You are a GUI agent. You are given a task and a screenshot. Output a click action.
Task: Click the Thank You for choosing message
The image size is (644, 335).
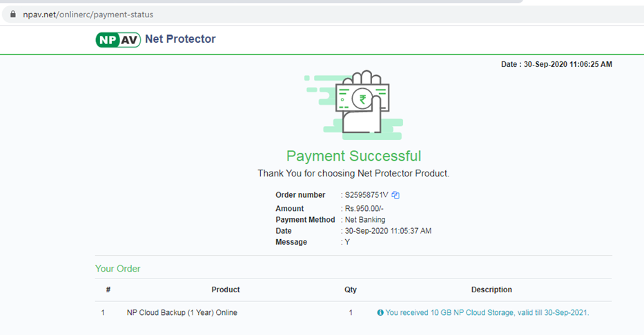[353, 174]
